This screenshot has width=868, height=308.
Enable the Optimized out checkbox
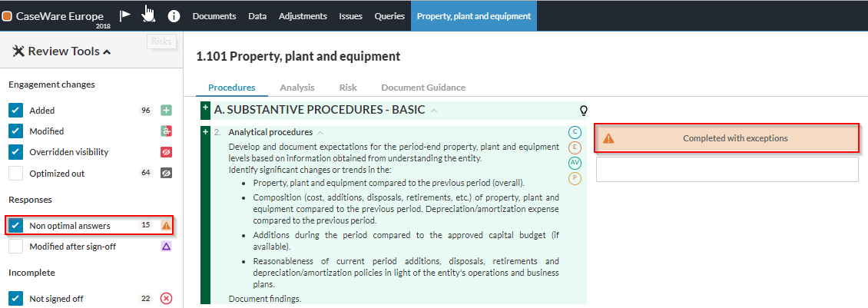pyautogui.click(x=17, y=174)
